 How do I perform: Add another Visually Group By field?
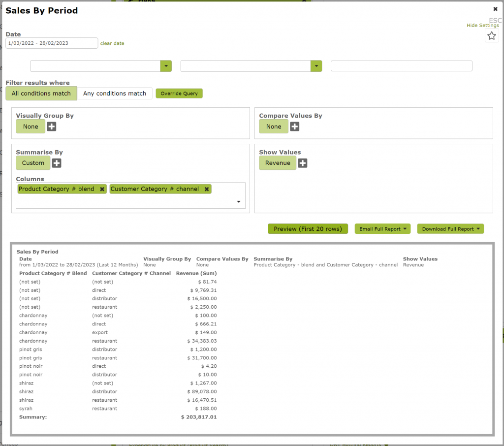[x=51, y=127]
